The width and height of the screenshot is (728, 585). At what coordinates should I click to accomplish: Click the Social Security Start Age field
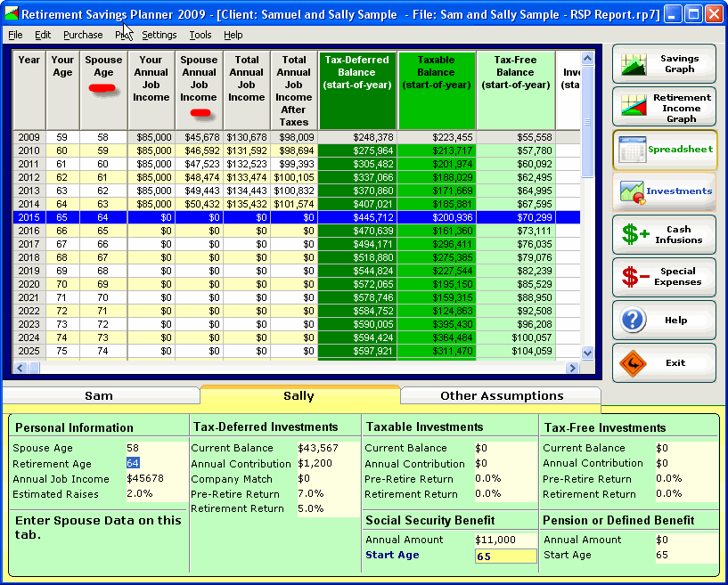(x=505, y=556)
